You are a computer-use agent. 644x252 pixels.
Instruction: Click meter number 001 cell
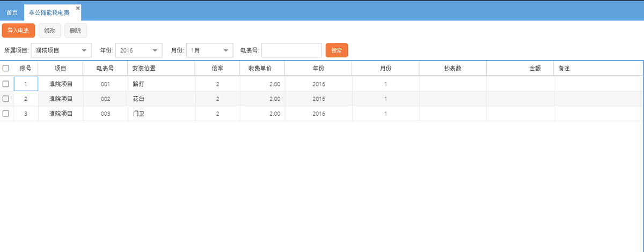point(105,84)
